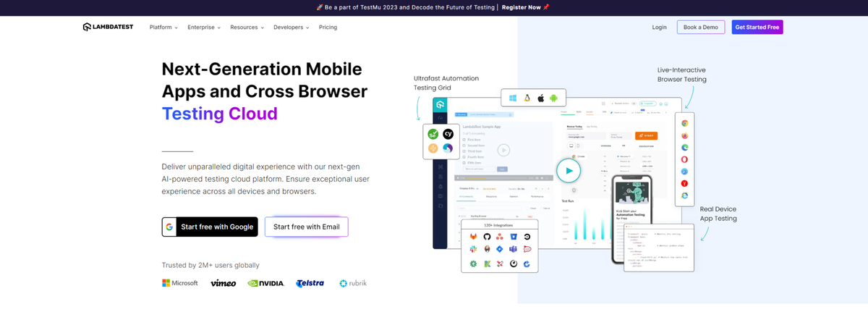Click the Cypress 'cy' icon

pyautogui.click(x=448, y=134)
